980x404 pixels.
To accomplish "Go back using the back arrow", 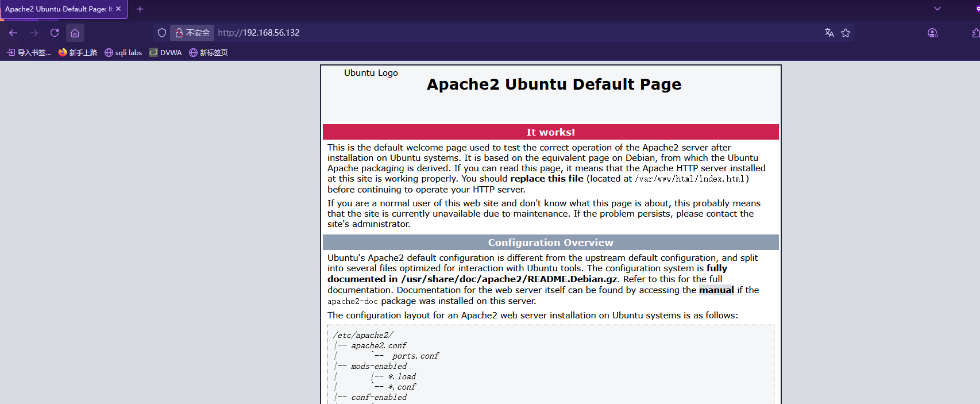I will (x=13, y=33).
